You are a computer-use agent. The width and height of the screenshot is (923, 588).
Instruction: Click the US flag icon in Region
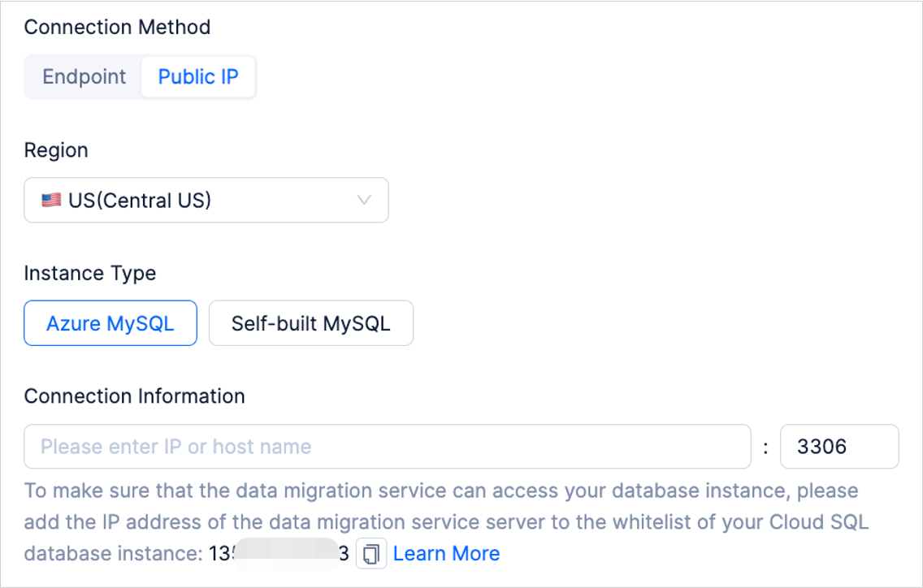click(51, 201)
